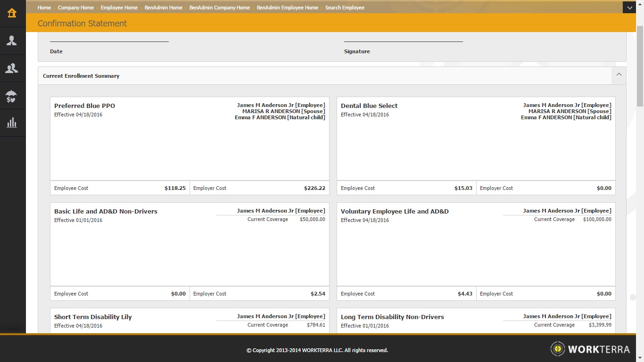Screen dimensions: 644x362
Task: Click the $15.03 employee cost value
Action: [463, 188]
